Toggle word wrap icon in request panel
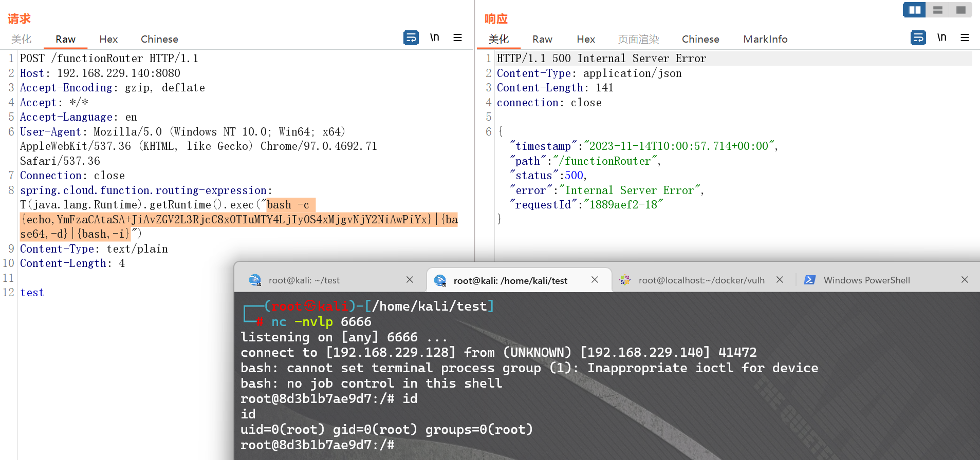This screenshot has width=980, height=460. (x=411, y=38)
